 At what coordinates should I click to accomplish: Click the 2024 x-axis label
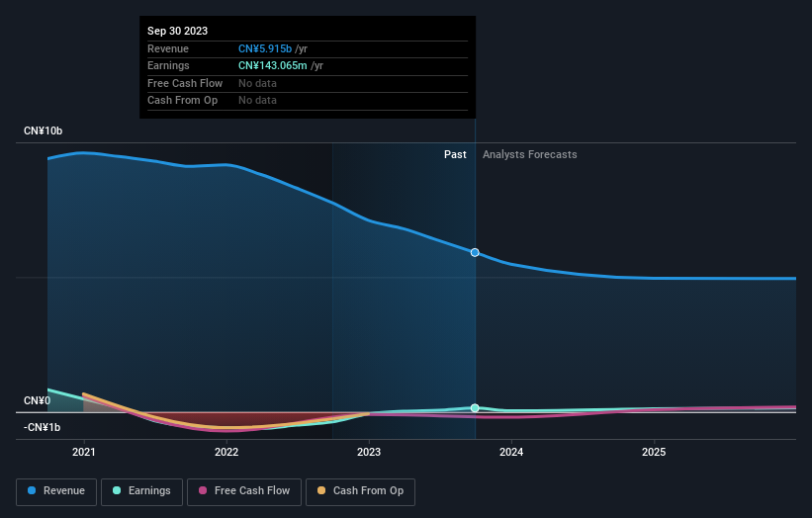click(x=511, y=452)
